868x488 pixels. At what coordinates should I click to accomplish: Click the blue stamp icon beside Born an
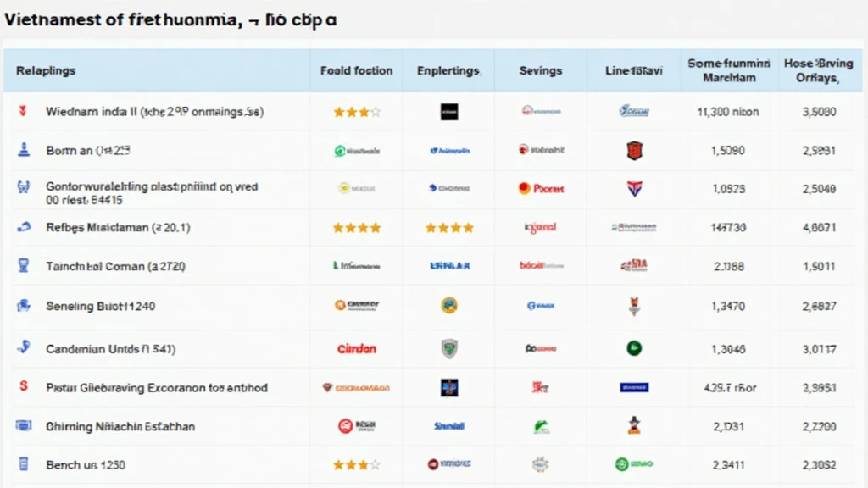pos(24,149)
